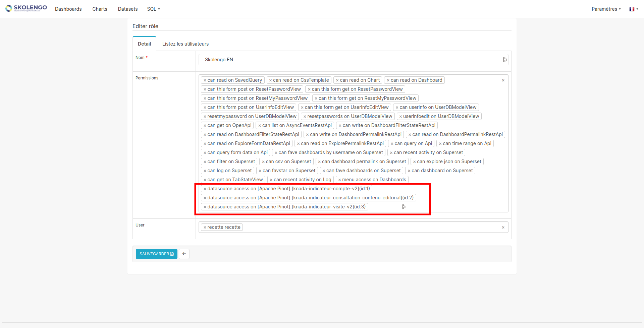Remove the knada-indicateur-compte-v2 datasource access permission

click(205, 189)
